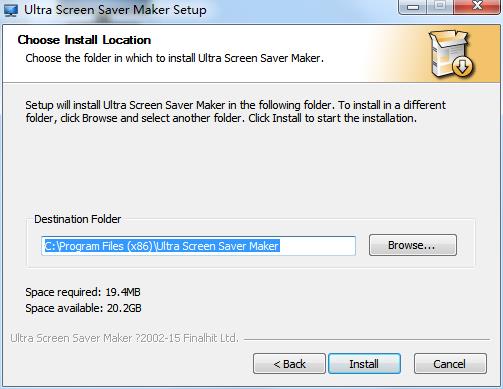Click the monitor icon in the title bar

10,10
